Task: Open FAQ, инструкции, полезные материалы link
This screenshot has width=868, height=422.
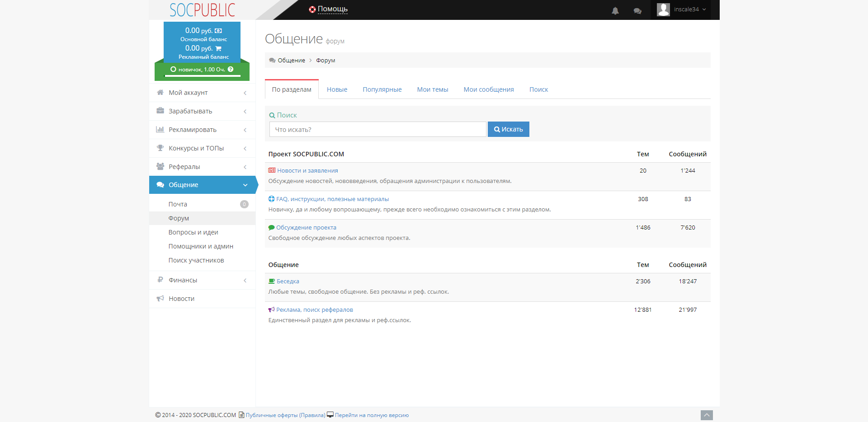Action: pyautogui.click(x=332, y=199)
